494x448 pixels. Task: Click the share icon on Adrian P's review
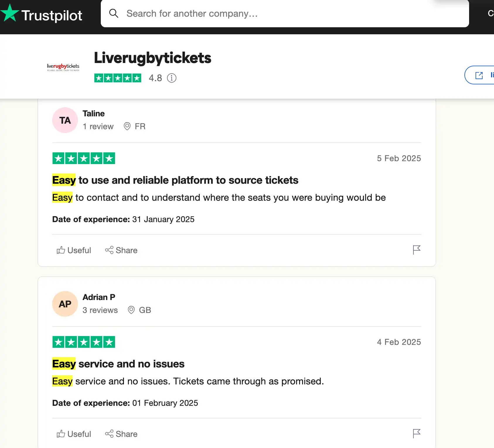[x=110, y=434]
